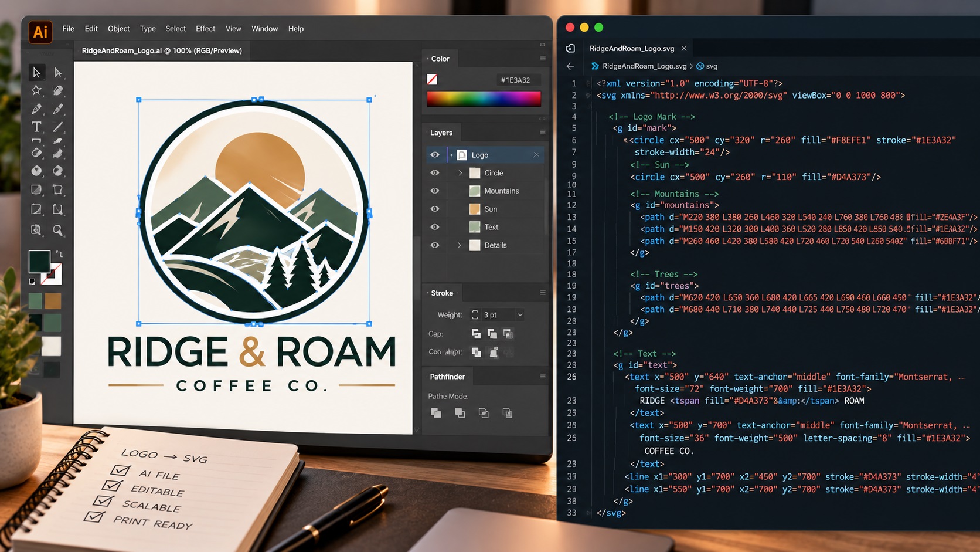The image size is (980, 552).
Task: Open the Stroke panel menu icon
Action: (x=543, y=293)
